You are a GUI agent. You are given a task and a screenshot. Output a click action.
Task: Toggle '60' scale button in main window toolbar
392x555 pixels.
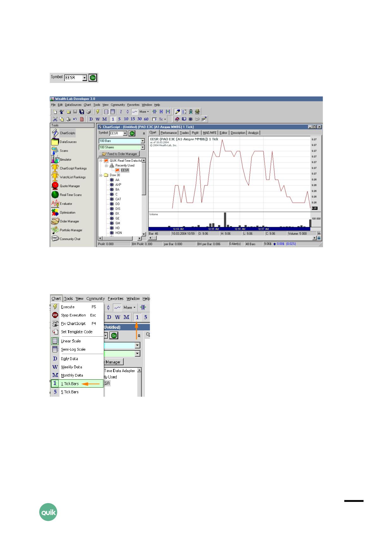click(x=146, y=119)
